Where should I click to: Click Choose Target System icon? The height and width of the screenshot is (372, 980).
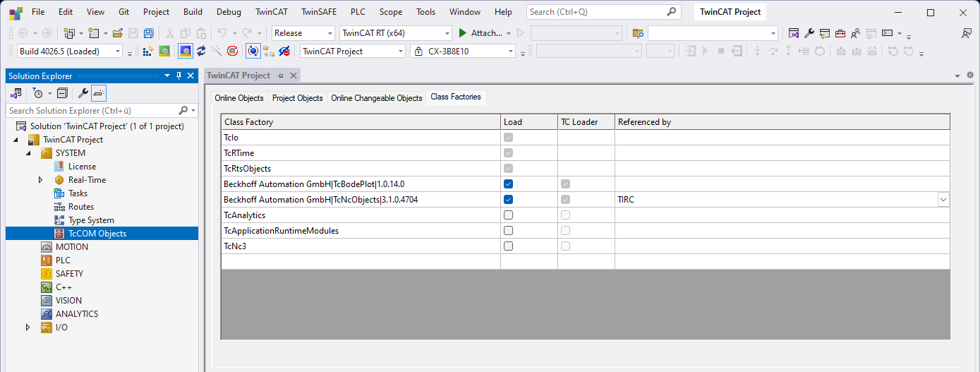click(x=269, y=51)
